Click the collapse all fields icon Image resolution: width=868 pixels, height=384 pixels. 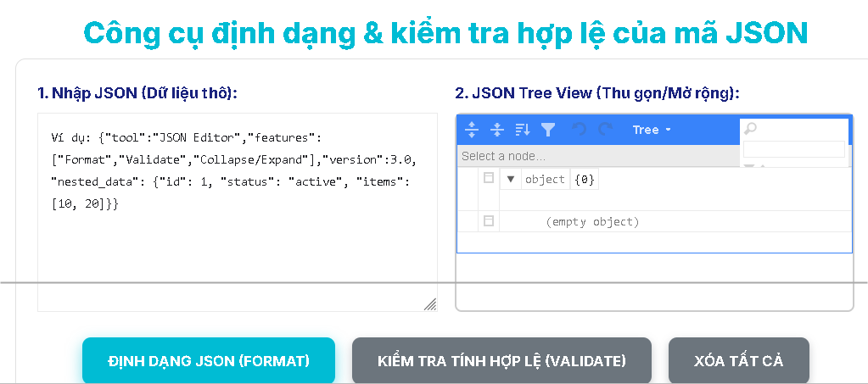[x=498, y=130]
